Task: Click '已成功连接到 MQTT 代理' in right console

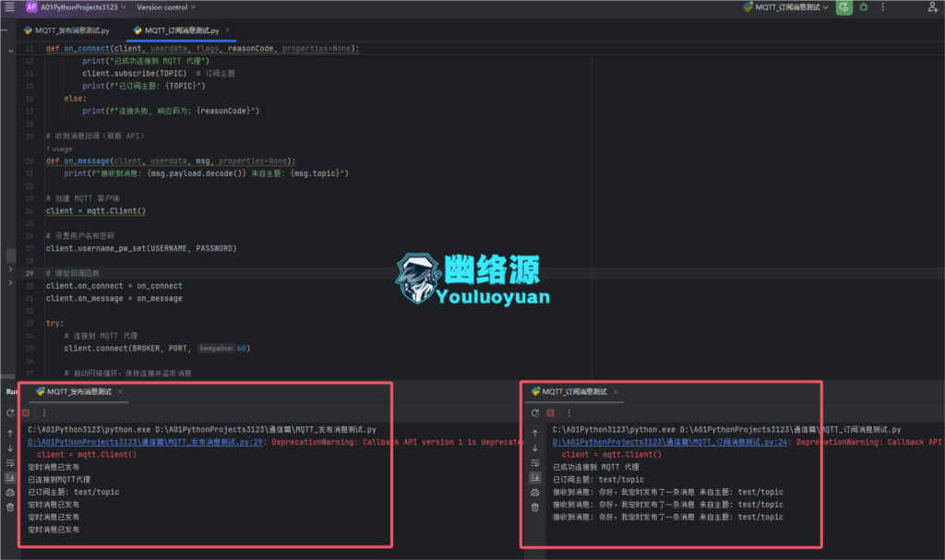Action: (596, 467)
